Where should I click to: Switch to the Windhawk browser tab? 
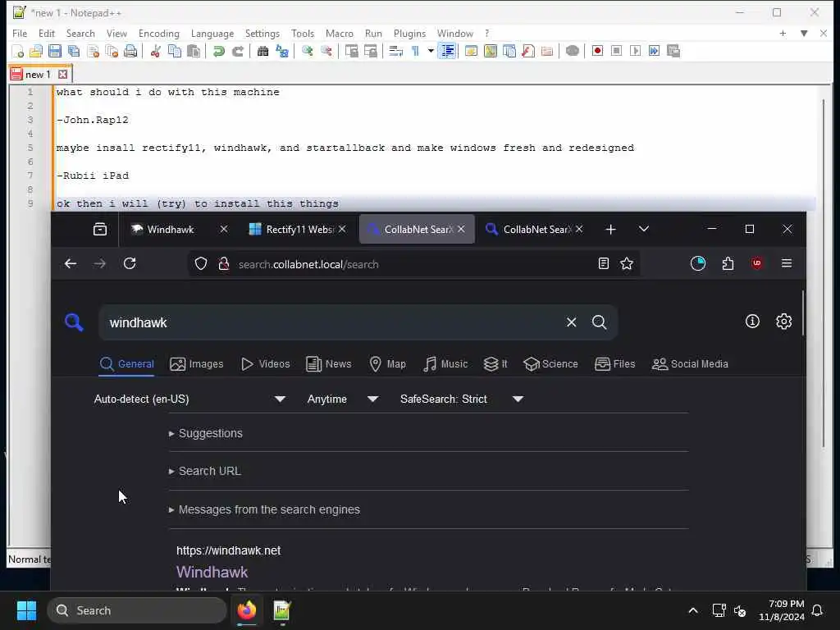tap(171, 230)
